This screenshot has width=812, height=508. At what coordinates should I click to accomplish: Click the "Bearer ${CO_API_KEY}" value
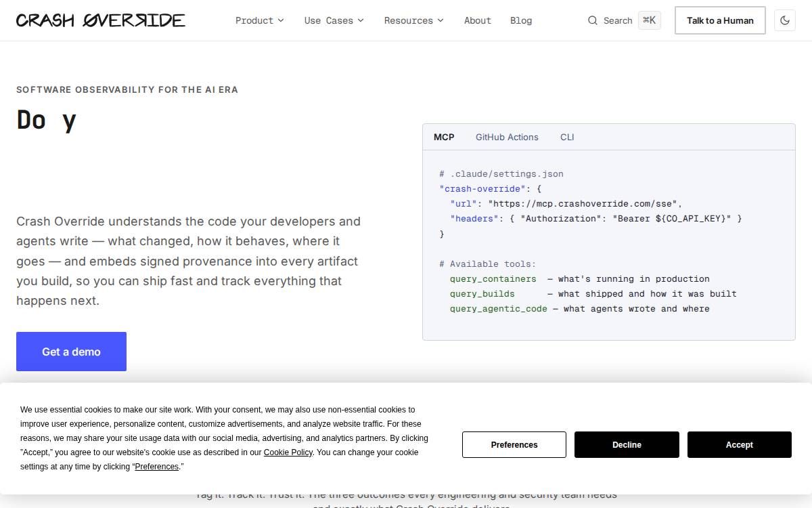click(x=672, y=219)
